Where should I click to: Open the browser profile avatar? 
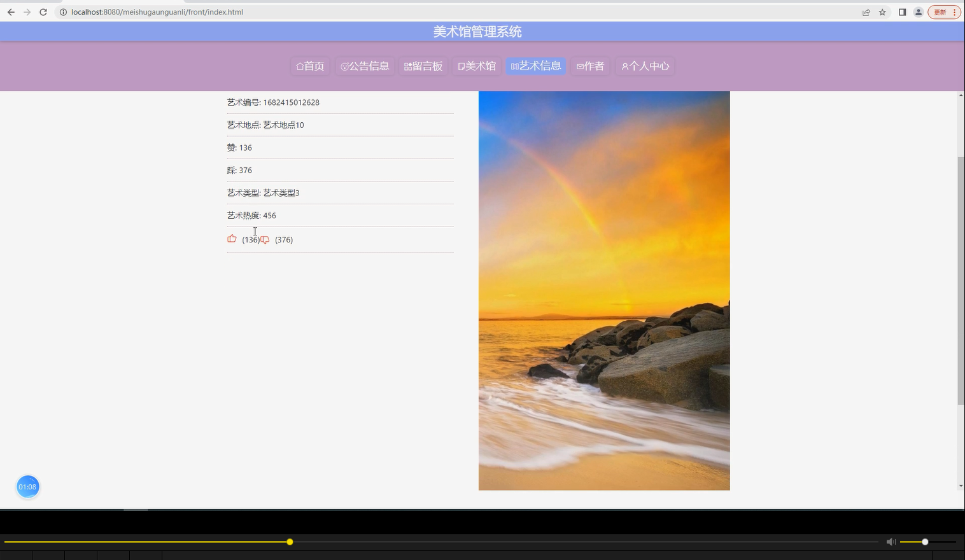[919, 12]
